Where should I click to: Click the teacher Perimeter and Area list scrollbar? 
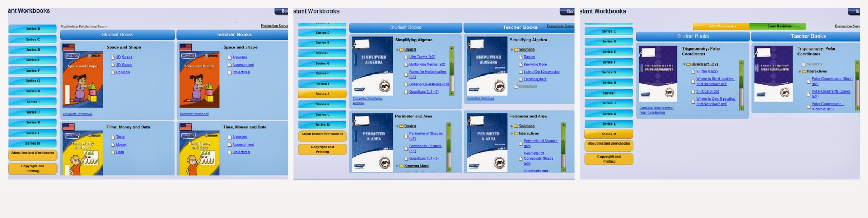563,147
